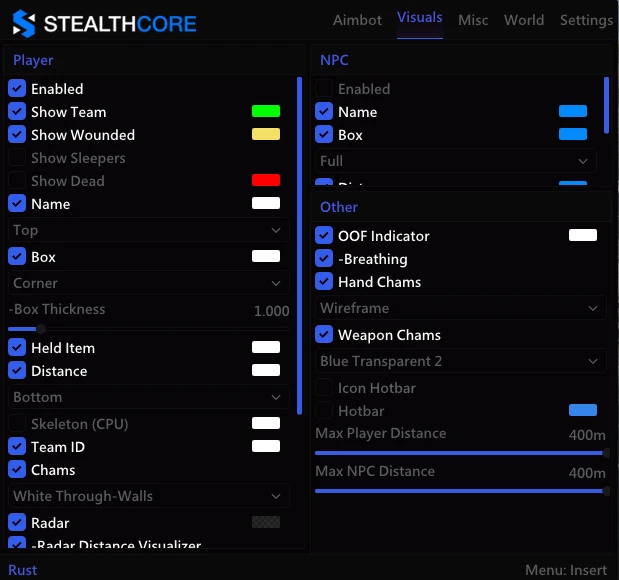
Task: Toggle Weapon Chams checkbox
Action: tap(324, 334)
